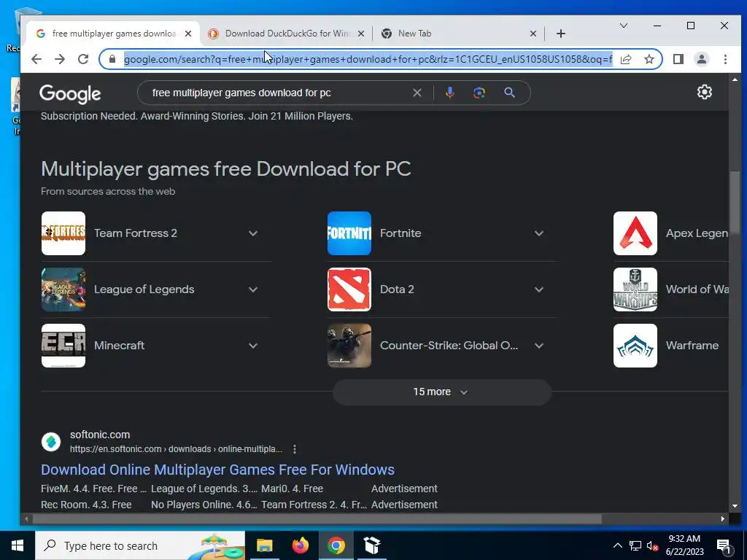747x560 pixels.
Task: Click the Chrome address bar URL
Action: coord(368,59)
